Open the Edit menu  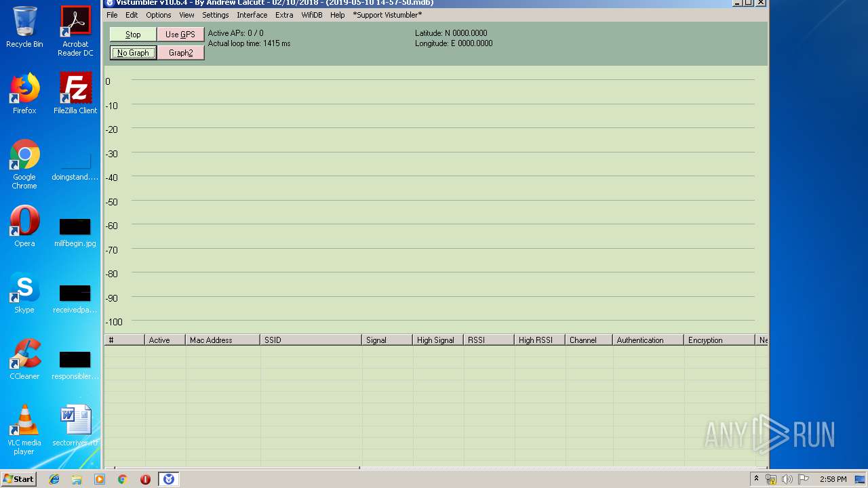[132, 15]
